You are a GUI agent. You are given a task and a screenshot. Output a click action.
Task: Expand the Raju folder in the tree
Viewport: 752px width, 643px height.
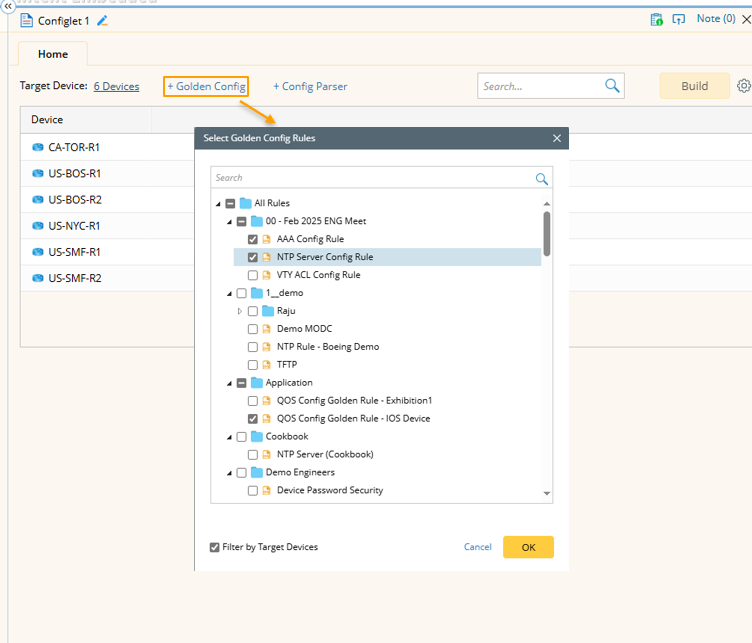[x=240, y=311]
